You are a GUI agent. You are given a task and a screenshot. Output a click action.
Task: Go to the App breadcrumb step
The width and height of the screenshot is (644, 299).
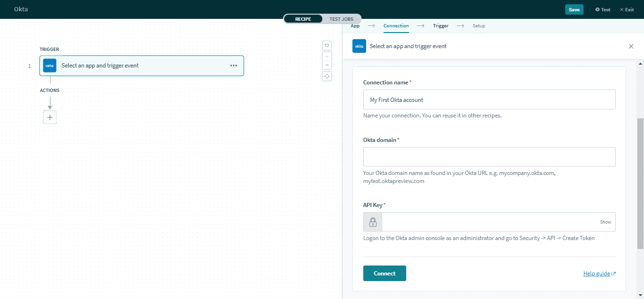pos(355,25)
